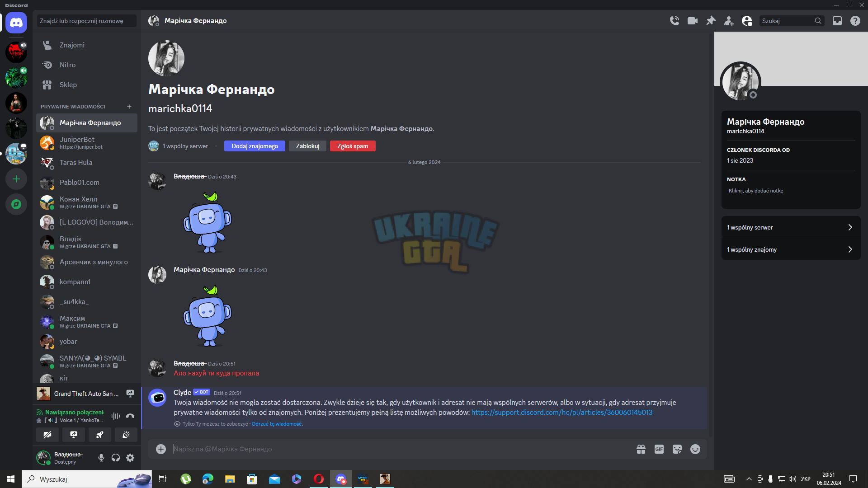Start a video call from chat header
The width and height of the screenshot is (868, 488).
(693, 21)
